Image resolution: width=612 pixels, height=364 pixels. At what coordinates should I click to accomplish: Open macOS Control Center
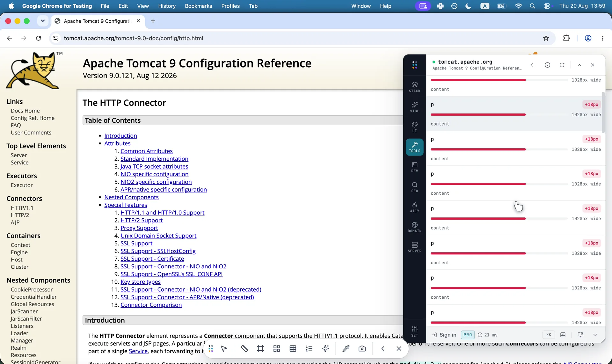(547, 6)
